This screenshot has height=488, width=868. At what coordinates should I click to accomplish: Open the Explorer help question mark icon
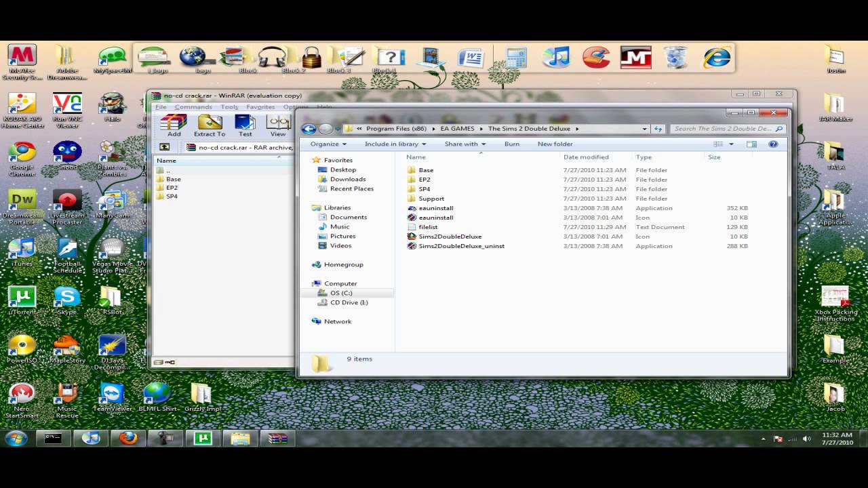tap(773, 144)
